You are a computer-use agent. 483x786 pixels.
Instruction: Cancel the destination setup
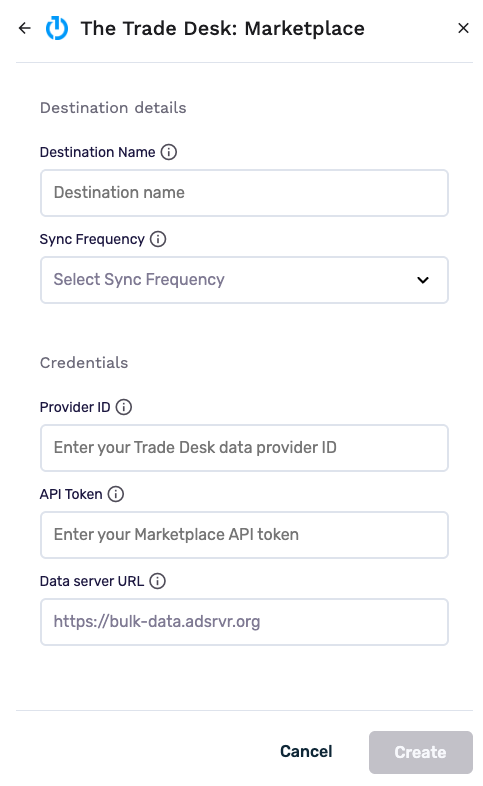point(306,751)
